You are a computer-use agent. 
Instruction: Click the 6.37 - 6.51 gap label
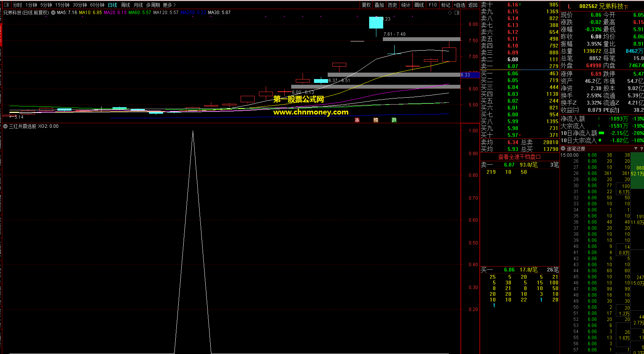pos(339,81)
